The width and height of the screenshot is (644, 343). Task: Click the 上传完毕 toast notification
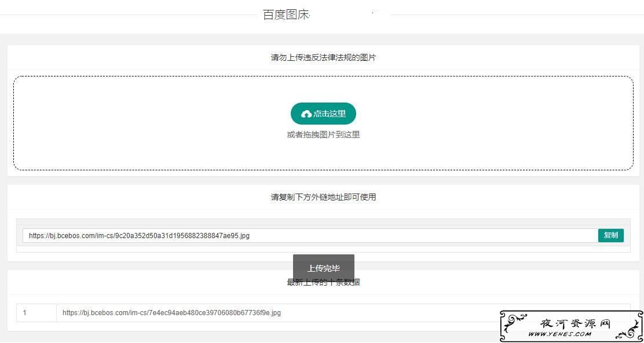click(324, 268)
